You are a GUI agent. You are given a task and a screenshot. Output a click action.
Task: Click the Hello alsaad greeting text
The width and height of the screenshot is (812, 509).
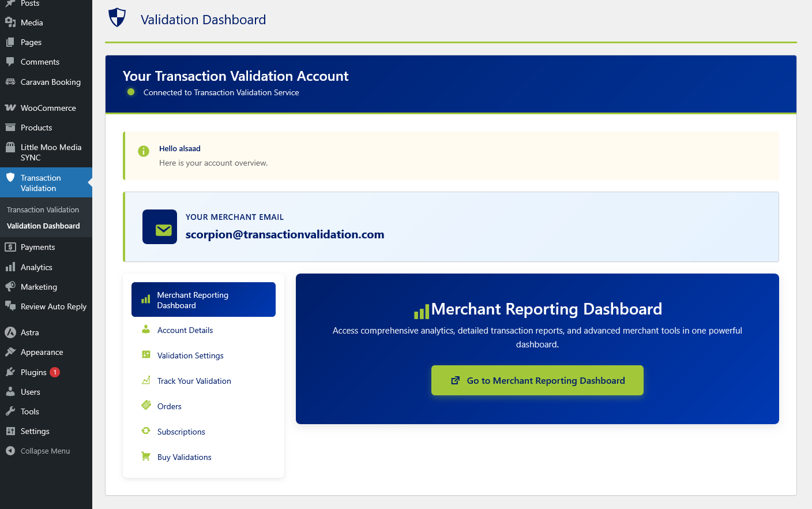point(180,148)
